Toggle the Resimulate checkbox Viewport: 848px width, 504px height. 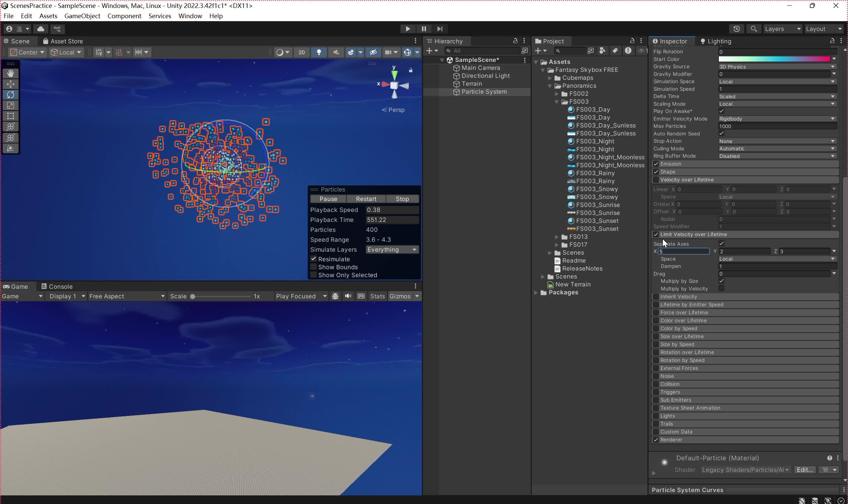tap(313, 259)
